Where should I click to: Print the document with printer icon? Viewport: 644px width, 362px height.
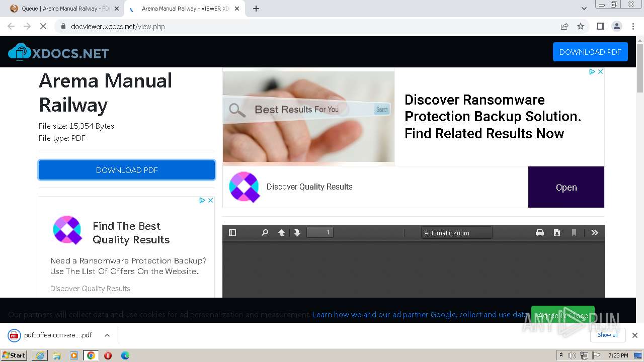540,233
